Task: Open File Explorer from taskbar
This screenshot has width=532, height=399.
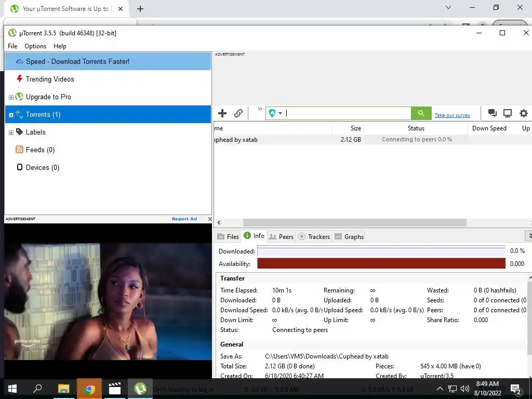Action: (x=63, y=389)
